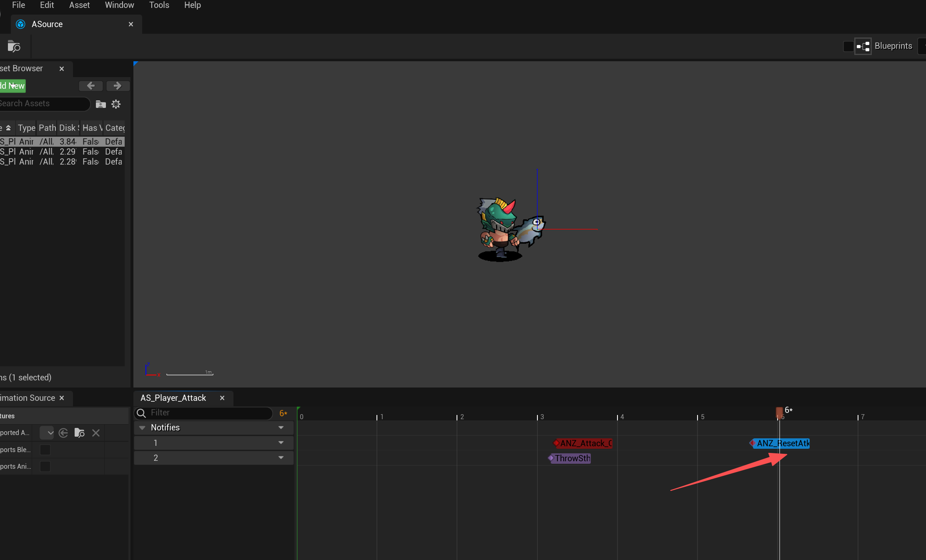The image size is (926, 560).
Task: Switch to the ASource tab
Action: click(76, 24)
